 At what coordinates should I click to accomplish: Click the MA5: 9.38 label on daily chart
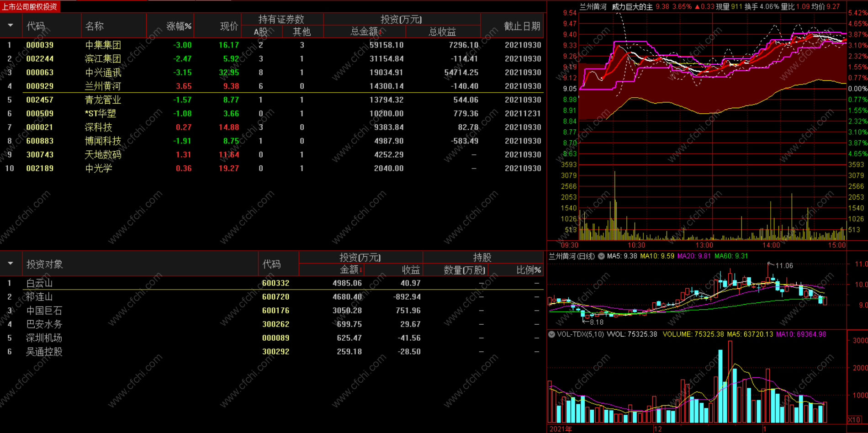pos(622,256)
